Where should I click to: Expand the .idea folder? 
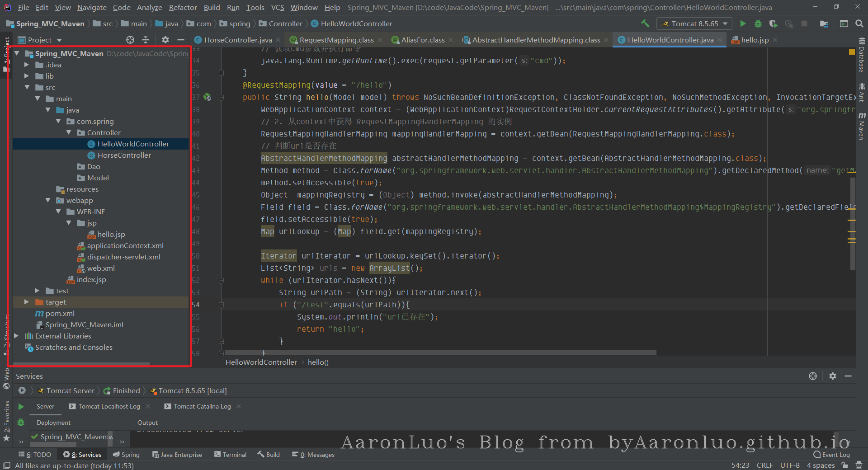coord(27,65)
